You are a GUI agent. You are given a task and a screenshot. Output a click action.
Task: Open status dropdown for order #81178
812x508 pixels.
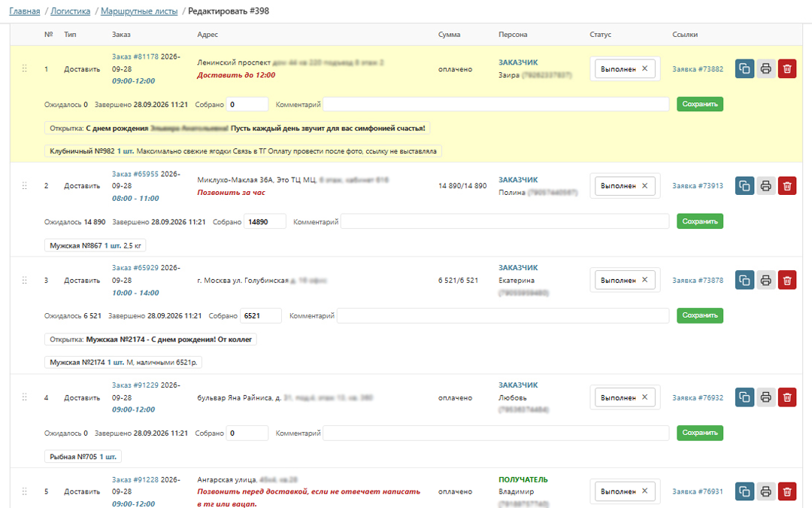625,69
